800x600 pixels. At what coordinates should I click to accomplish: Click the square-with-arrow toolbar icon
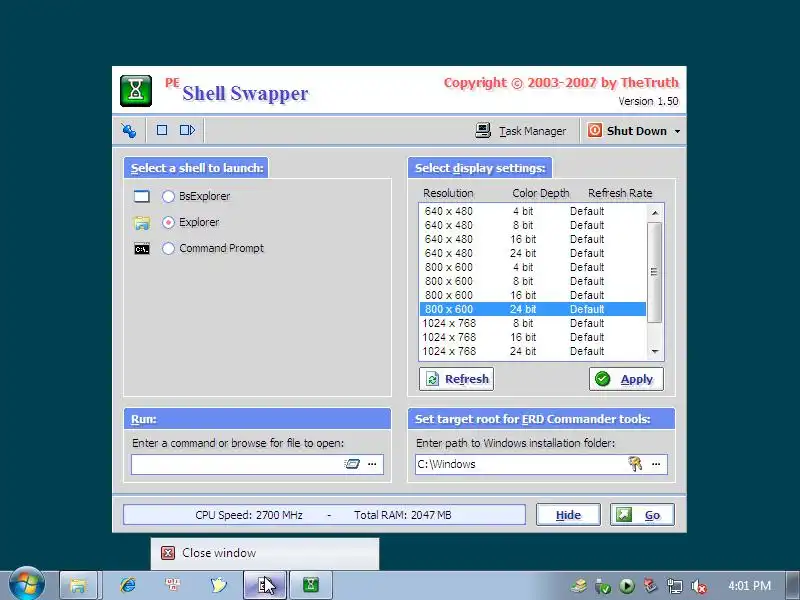[187, 130]
